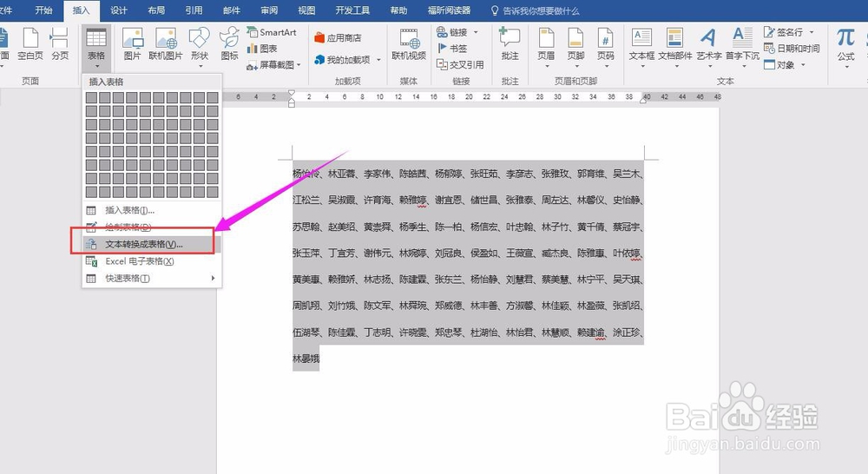Expand the 对象 dropdown arrow
Image resolution: width=868 pixels, height=474 pixels.
point(803,65)
